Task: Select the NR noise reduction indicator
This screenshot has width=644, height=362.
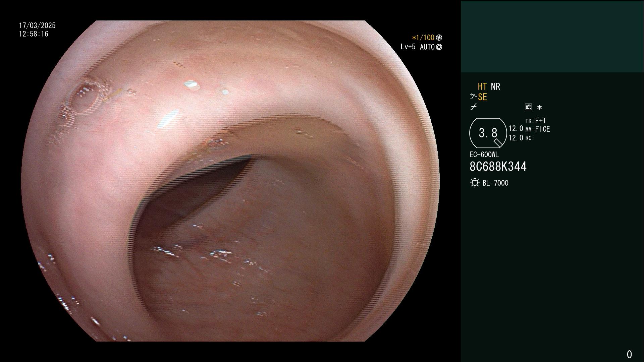Action: [495, 86]
